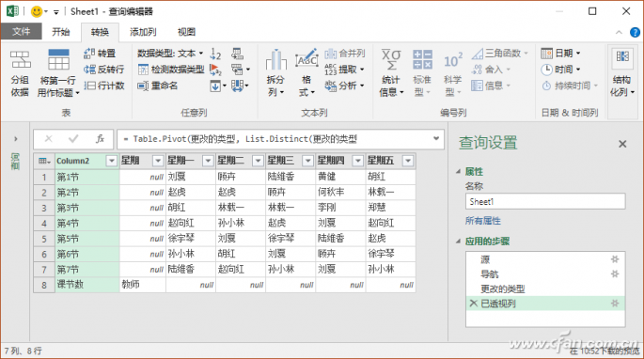Click the 拆分列 (Split Column) icon
This screenshot has height=359, width=644.
(x=276, y=60)
